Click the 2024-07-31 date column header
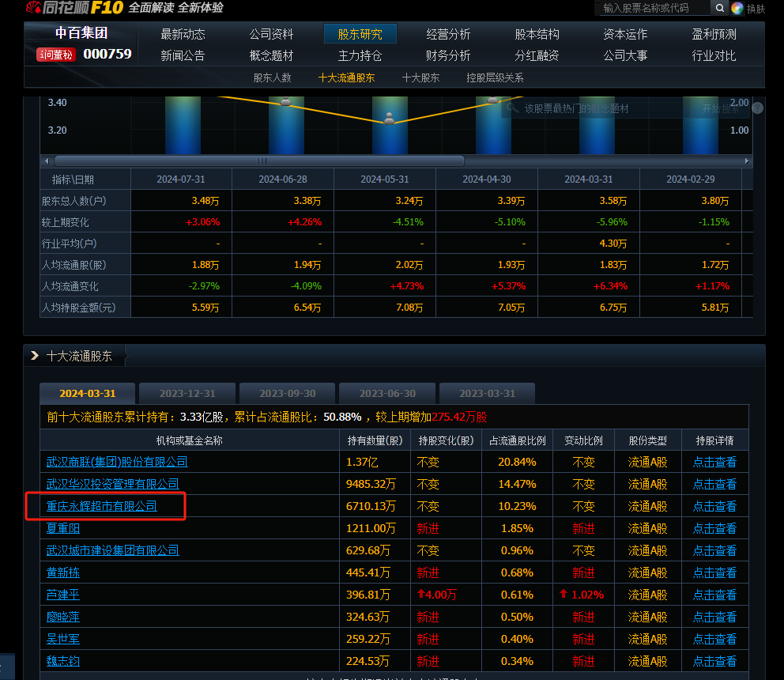Viewport: 784px width, 680px height. click(181, 179)
